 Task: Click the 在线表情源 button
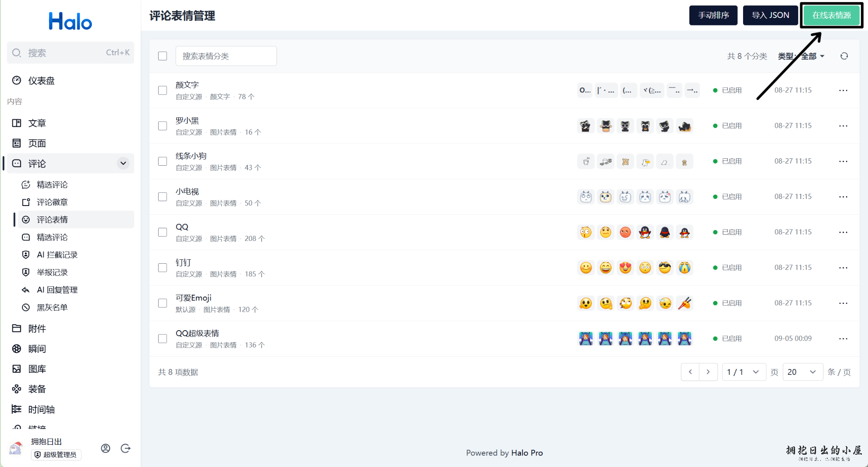[831, 15]
